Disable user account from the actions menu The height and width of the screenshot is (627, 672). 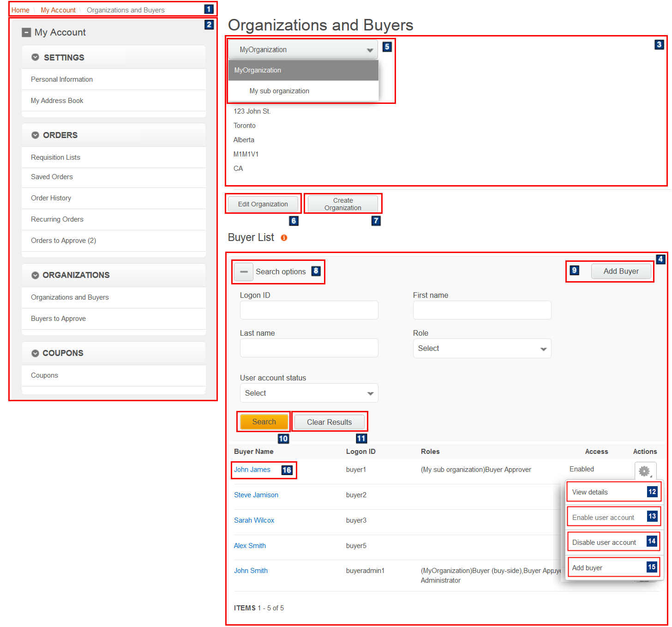pyautogui.click(x=604, y=542)
